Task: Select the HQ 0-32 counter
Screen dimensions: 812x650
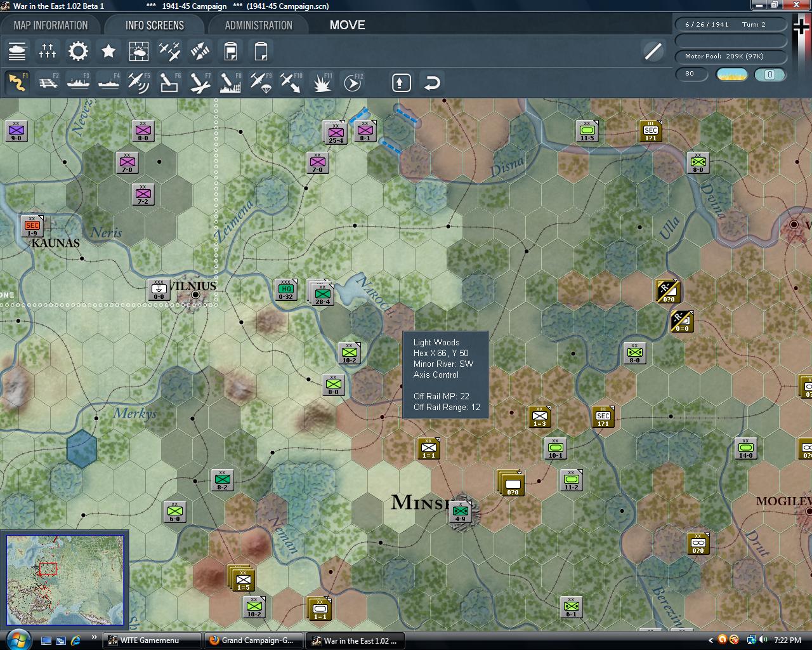Action: 286,290
